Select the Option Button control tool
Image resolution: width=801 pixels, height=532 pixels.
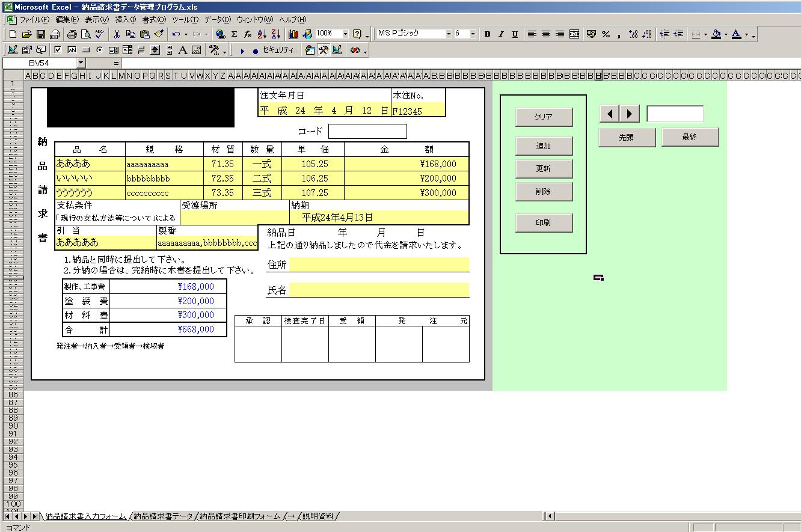click(99, 50)
